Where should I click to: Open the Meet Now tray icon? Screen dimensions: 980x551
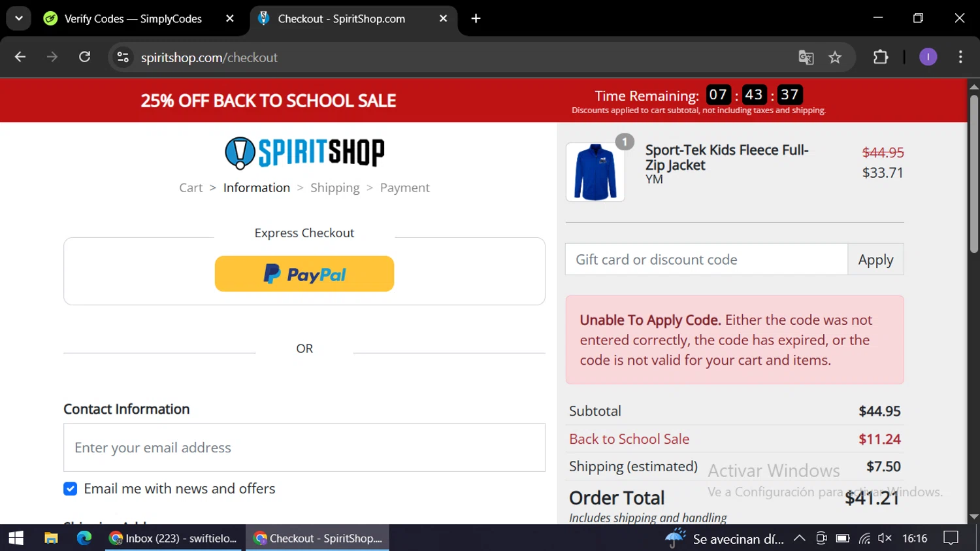pos(821,539)
